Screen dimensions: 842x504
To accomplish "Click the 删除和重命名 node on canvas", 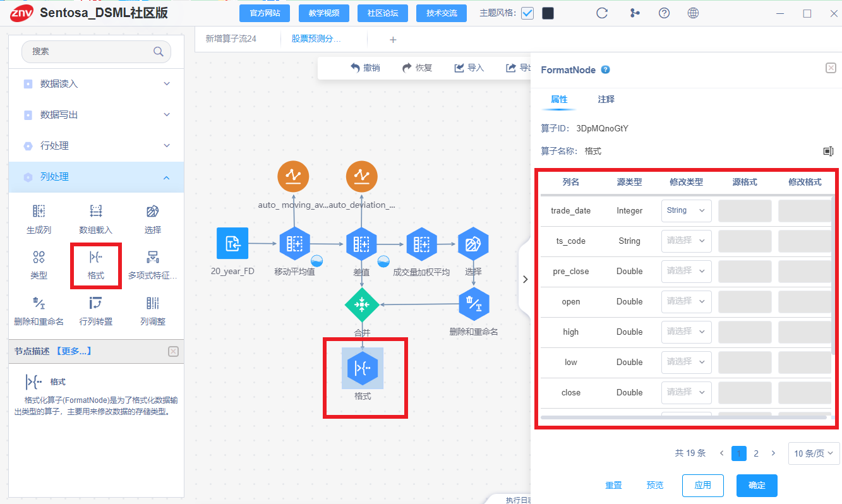I will (x=474, y=304).
